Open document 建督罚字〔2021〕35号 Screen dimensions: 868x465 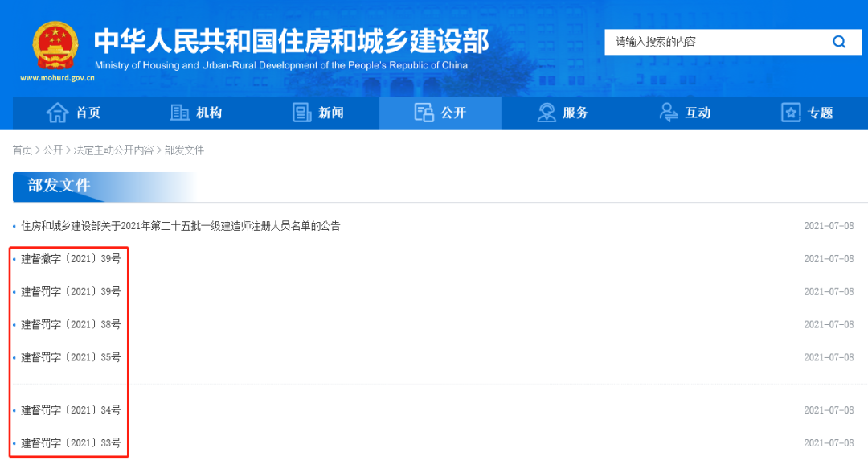coord(71,357)
